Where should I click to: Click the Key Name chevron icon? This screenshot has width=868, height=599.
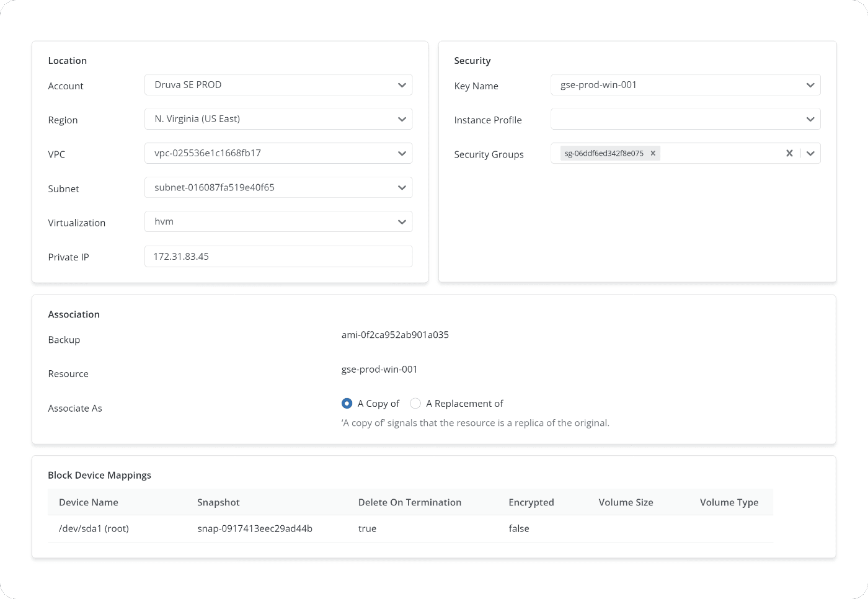click(x=810, y=85)
